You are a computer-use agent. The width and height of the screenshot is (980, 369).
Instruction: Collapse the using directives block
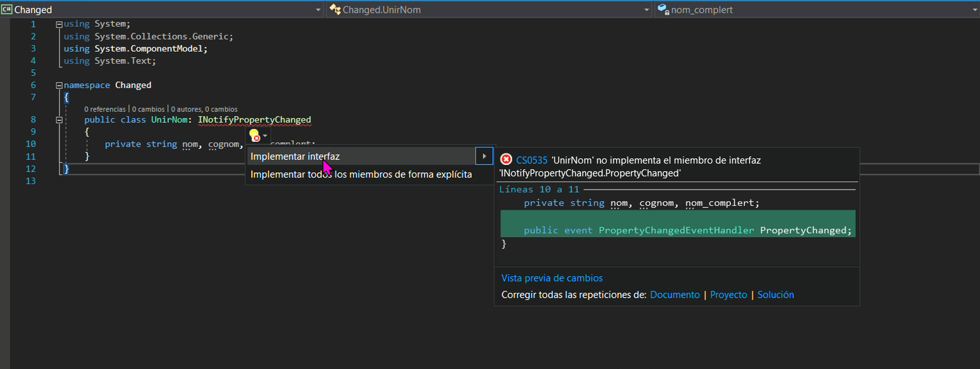click(x=59, y=24)
